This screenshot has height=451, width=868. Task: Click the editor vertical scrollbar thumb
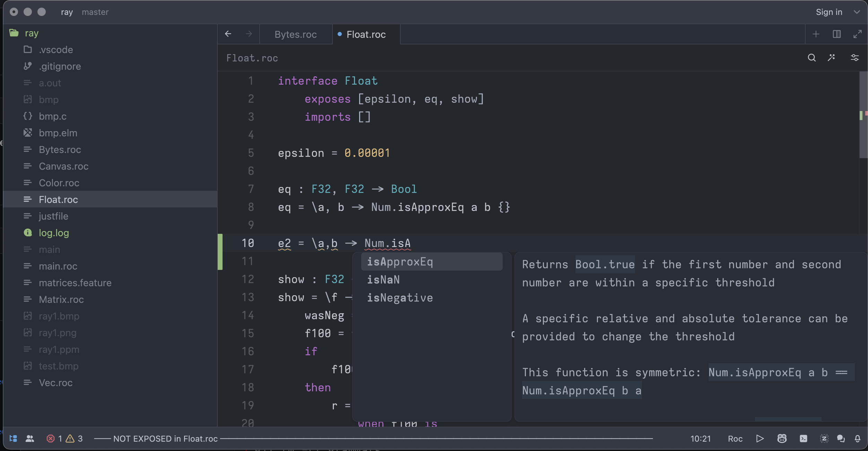click(863, 115)
